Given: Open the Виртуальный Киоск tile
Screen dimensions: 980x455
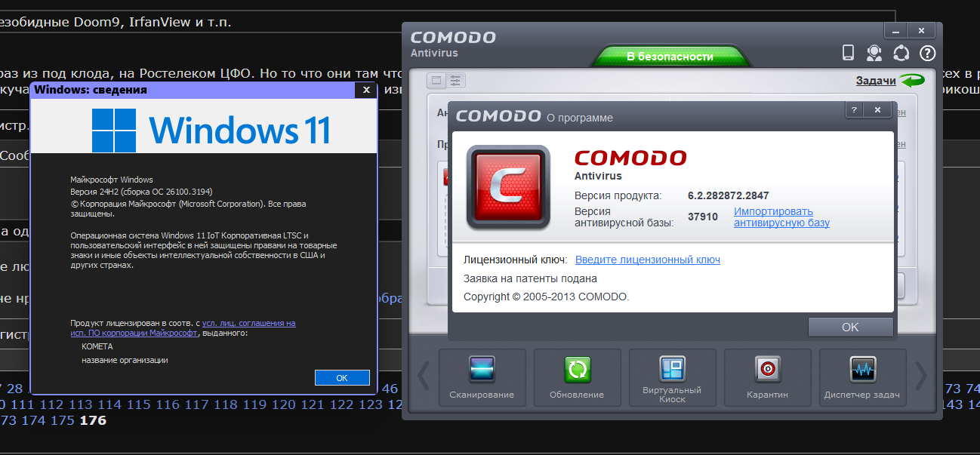Looking at the screenshot, I should pyautogui.click(x=672, y=377).
